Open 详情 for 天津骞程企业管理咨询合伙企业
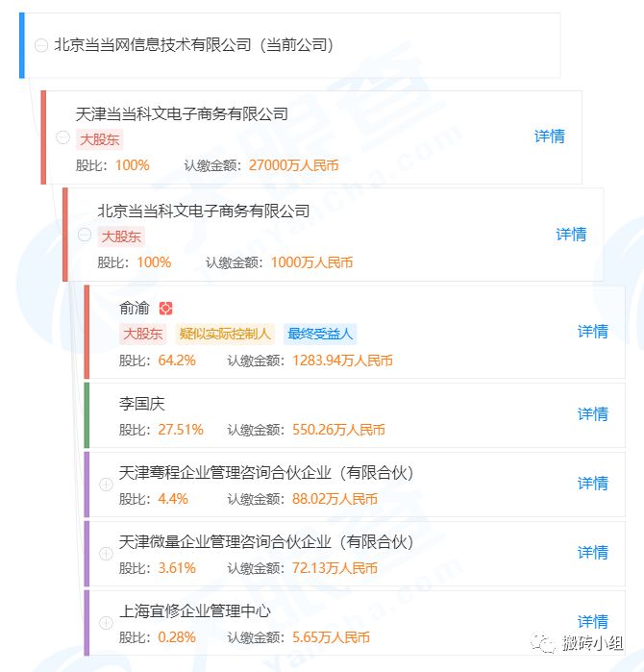 [593, 484]
